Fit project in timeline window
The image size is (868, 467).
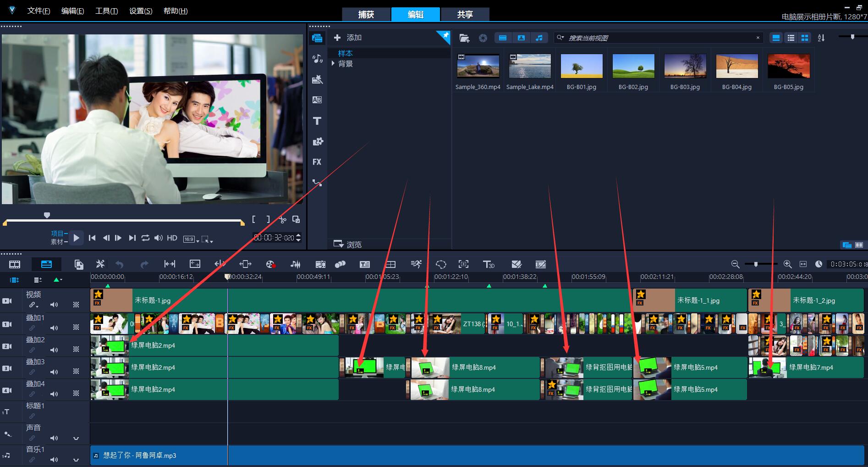(x=803, y=264)
